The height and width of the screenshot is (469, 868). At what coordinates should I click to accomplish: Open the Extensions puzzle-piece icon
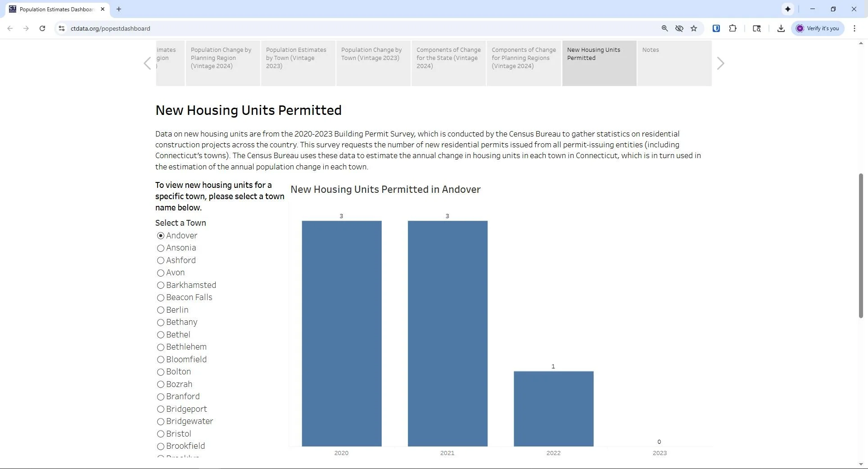click(733, 28)
